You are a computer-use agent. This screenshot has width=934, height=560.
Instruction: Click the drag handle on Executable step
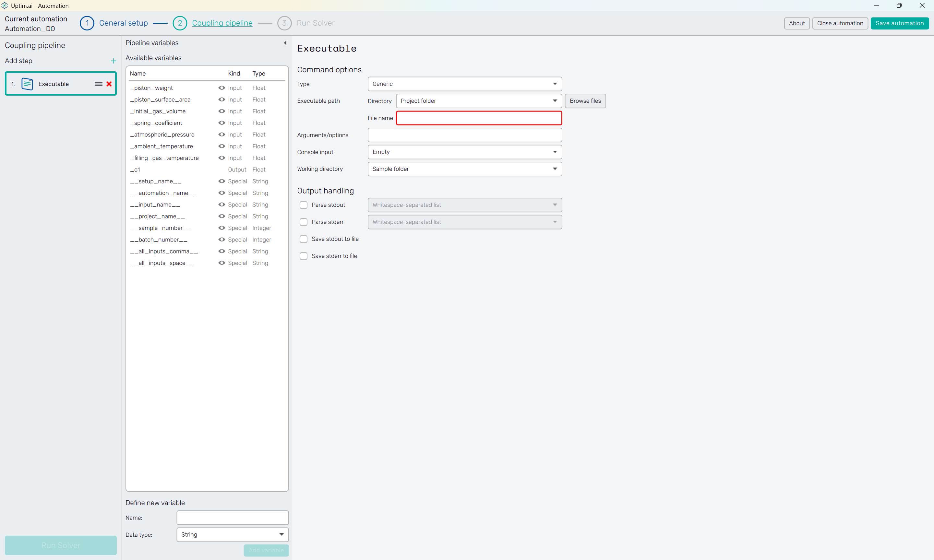(99, 84)
